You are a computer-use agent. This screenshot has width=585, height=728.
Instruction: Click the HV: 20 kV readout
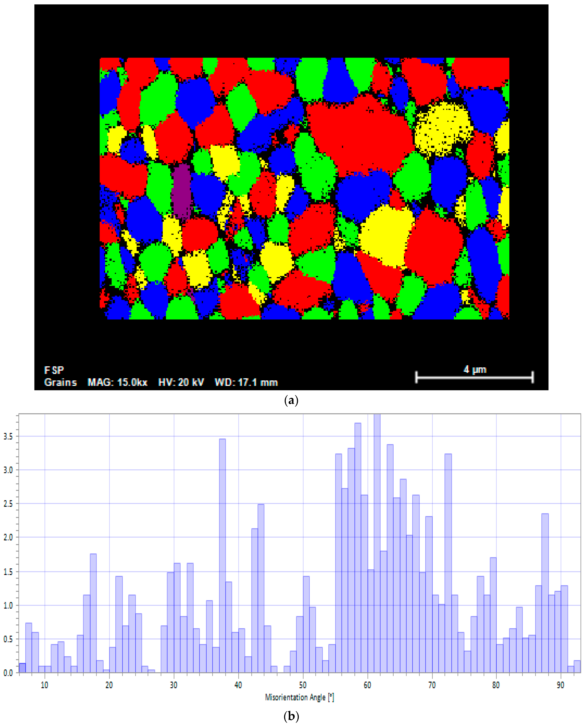pyautogui.click(x=181, y=382)
